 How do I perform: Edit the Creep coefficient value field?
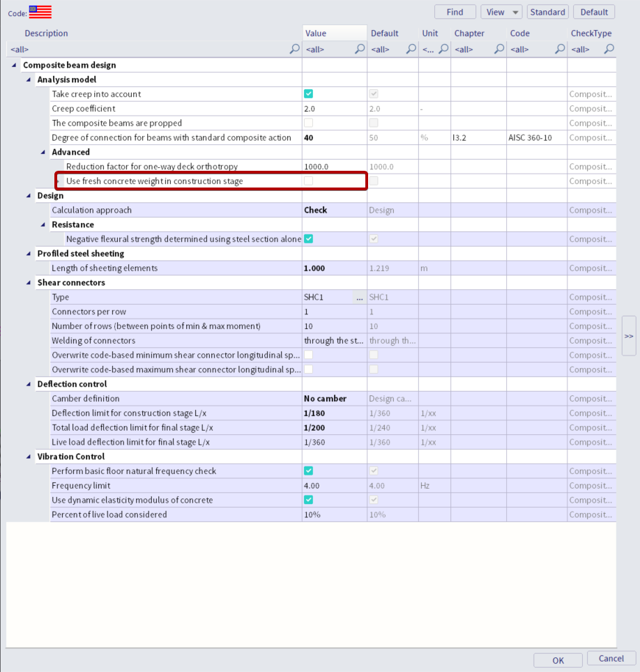pos(335,109)
